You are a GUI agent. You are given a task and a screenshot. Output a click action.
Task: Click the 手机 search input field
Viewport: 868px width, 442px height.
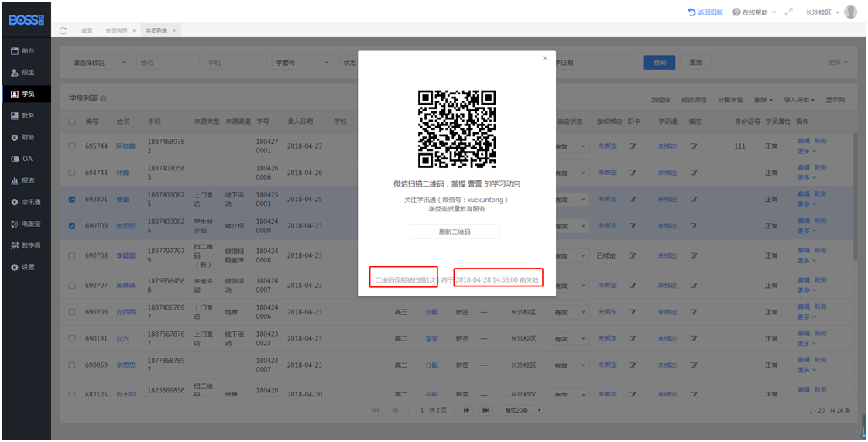coord(236,63)
